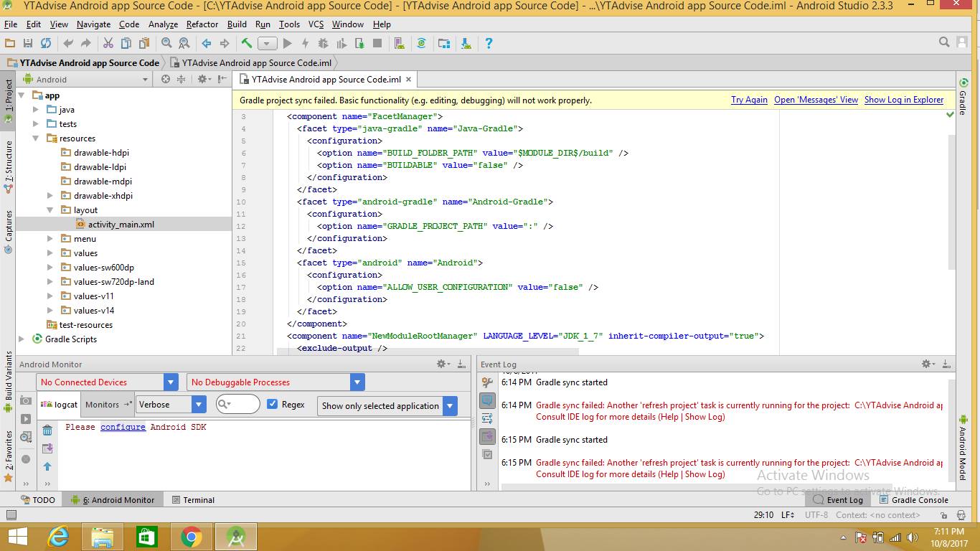Click the Paste clipboard icon
The image size is (980, 551).
coord(144,44)
